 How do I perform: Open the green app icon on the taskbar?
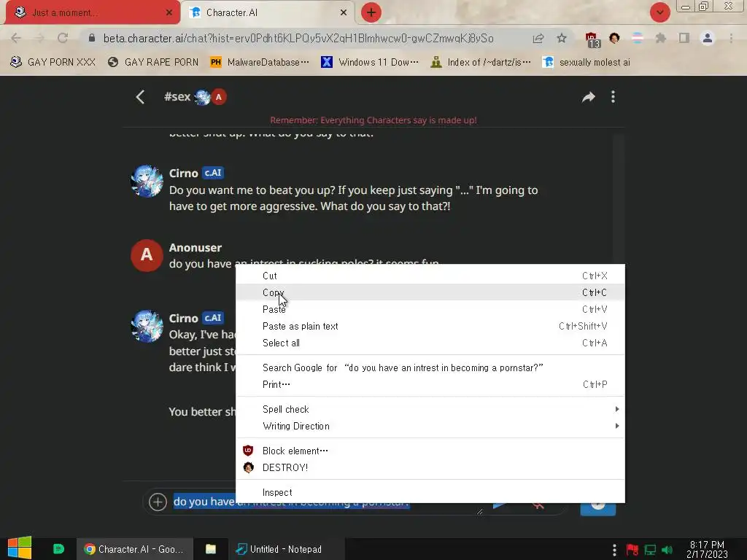(58, 549)
